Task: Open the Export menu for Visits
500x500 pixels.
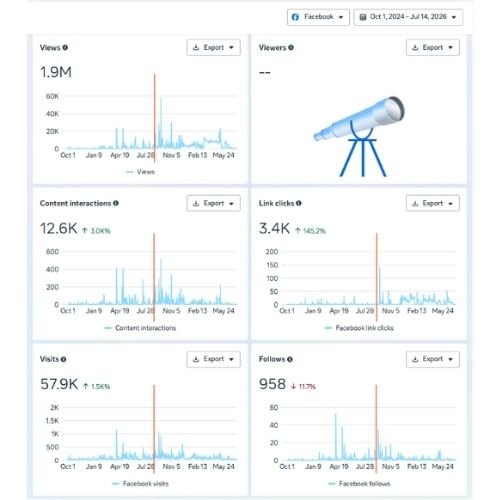Action: (213, 359)
